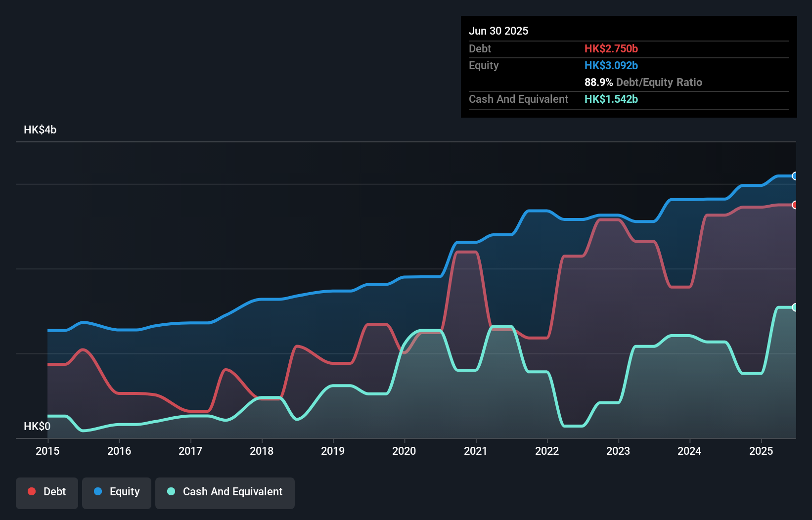This screenshot has height=520, width=812.
Task: Click the HK$4b axis label
Action: point(40,130)
